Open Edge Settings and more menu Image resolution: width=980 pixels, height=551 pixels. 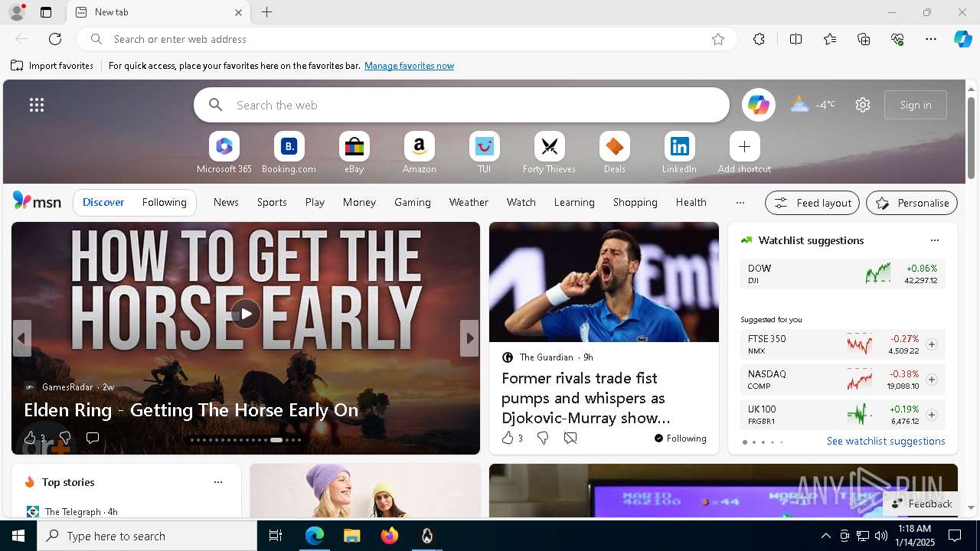pos(931,39)
